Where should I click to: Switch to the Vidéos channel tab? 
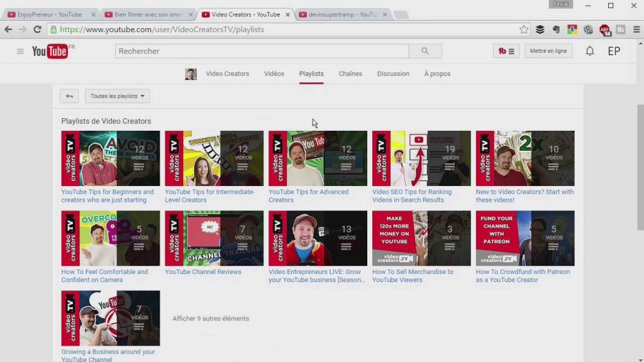coord(274,74)
